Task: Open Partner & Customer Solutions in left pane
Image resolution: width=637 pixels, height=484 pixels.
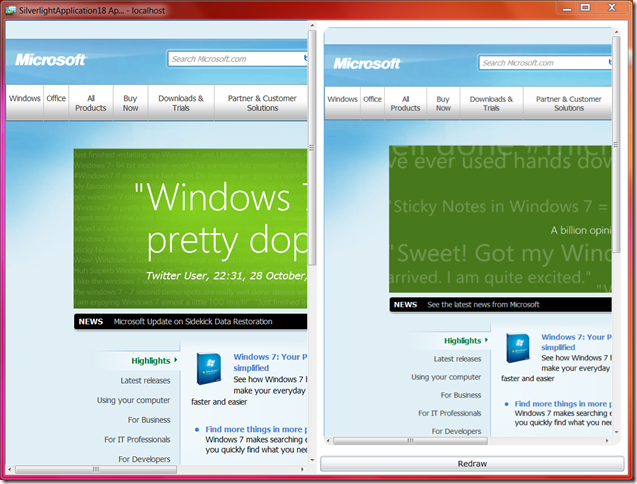Action: [x=262, y=103]
